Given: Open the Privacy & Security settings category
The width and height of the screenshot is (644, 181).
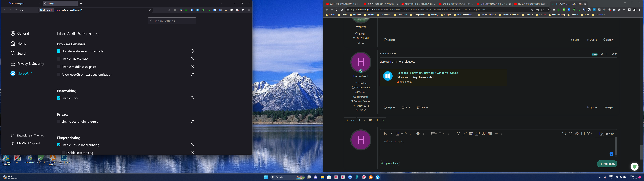Looking at the screenshot, I should coord(27,63).
